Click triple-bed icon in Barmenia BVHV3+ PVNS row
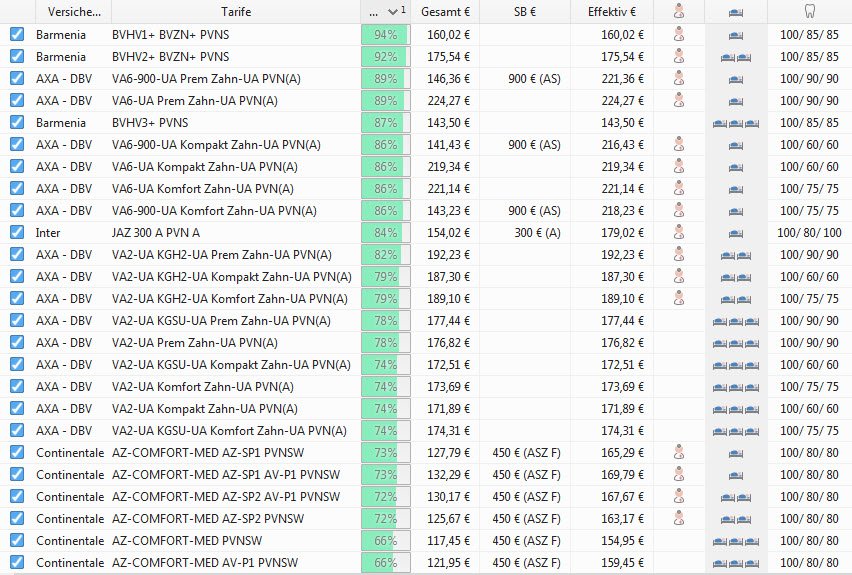 pyautogui.click(x=736, y=123)
